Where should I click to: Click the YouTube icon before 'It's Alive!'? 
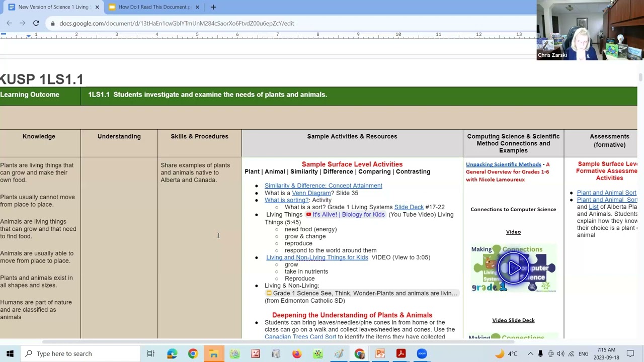tap(308, 214)
